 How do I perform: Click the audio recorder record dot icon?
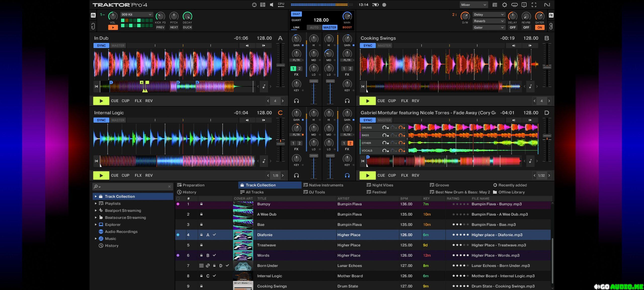pos(384,5)
